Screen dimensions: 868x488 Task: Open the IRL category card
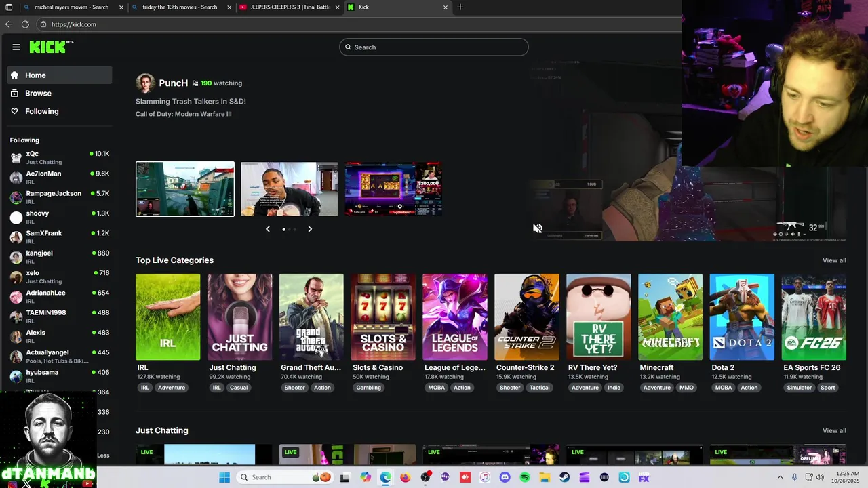click(x=167, y=317)
